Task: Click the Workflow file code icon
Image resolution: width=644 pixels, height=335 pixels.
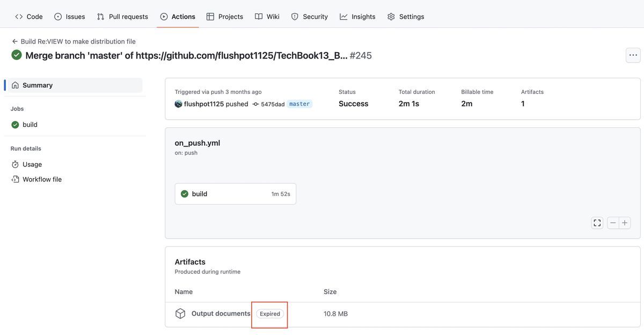Action: (x=15, y=179)
